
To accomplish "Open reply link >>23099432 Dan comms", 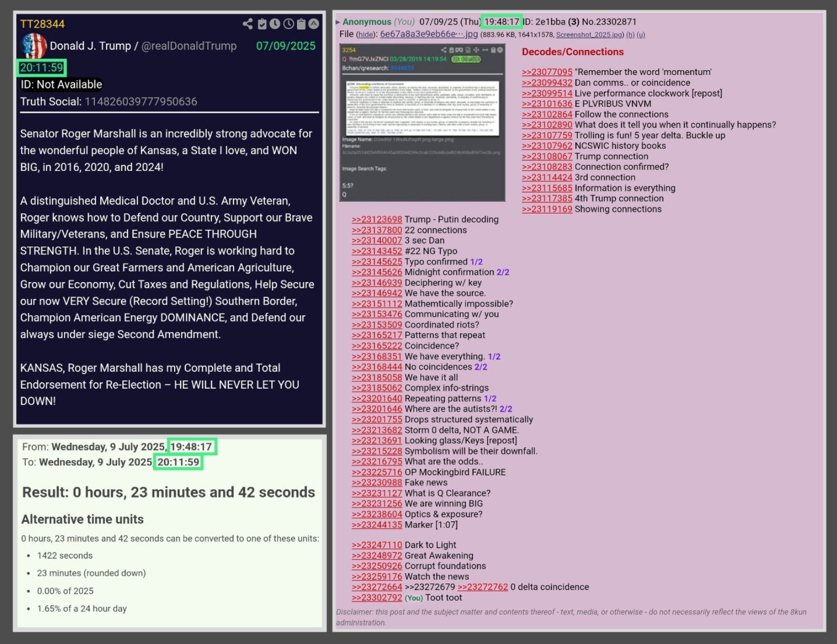I will pos(547,83).
